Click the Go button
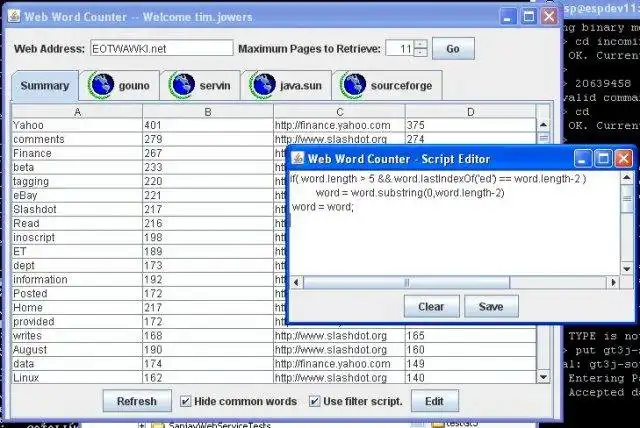Screen dimensions: 640x428 tap(453, 49)
